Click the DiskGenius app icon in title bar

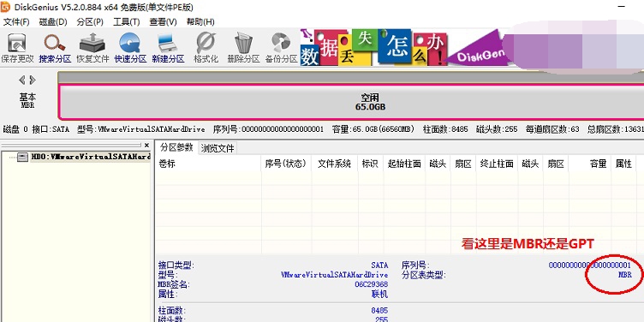point(5,7)
